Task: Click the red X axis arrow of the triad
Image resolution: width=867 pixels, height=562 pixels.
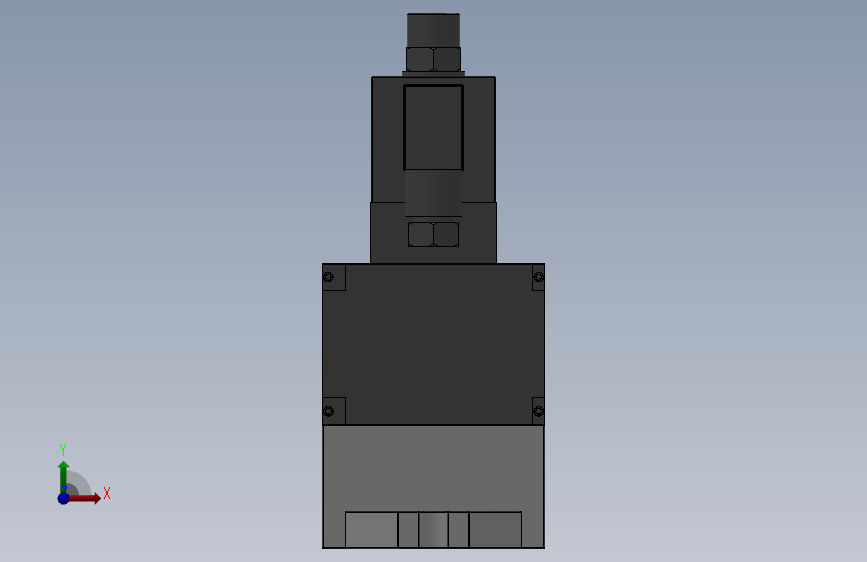Action: (x=84, y=498)
